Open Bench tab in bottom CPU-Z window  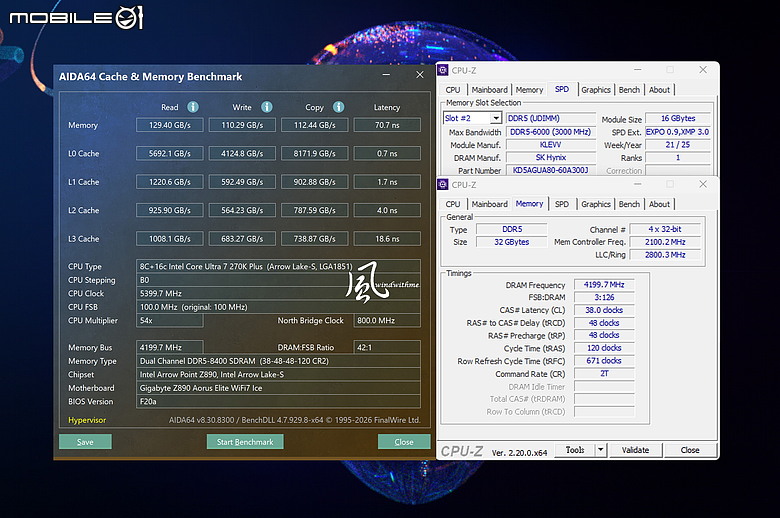[x=629, y=205]
